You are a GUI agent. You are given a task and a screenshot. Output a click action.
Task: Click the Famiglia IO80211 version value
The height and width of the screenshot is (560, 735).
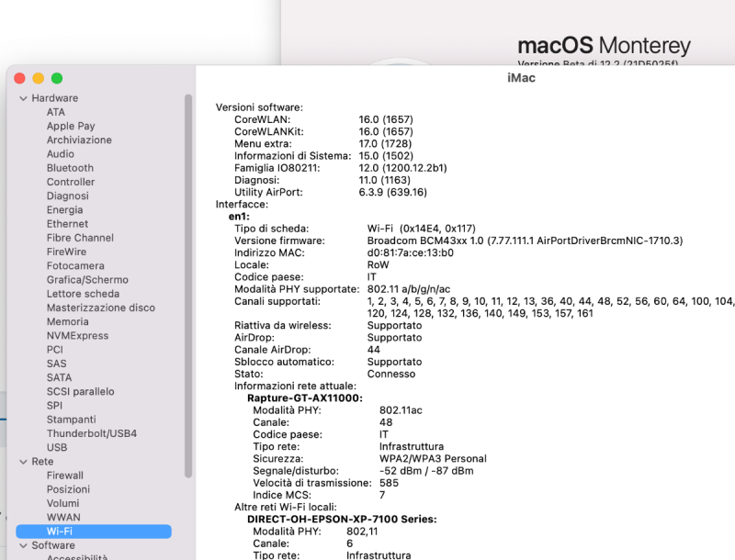402,168
